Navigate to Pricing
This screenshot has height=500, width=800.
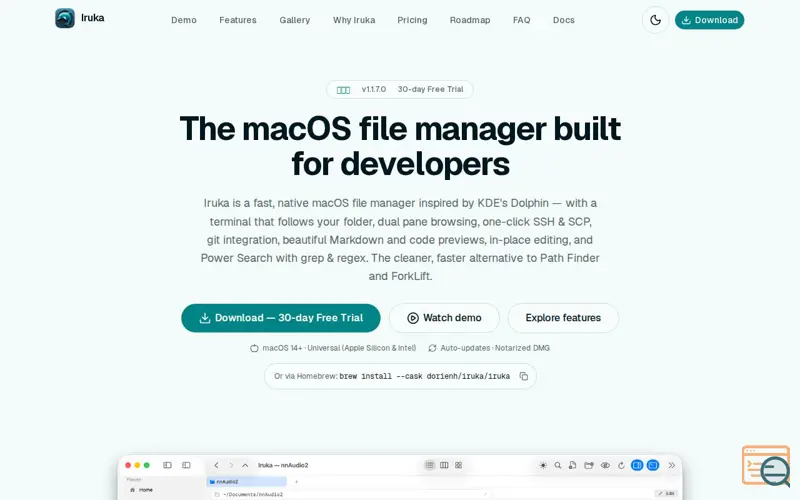coord(412,20)
